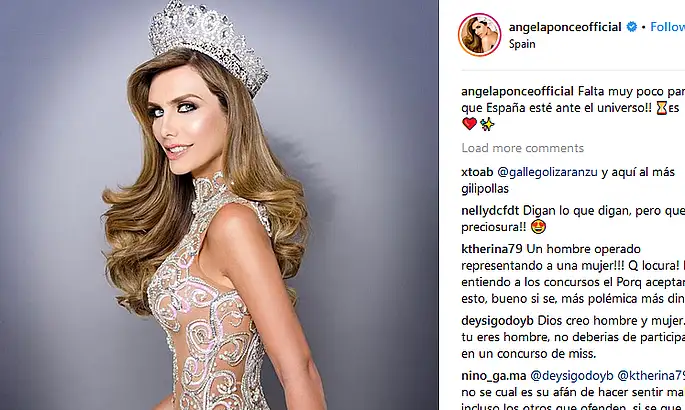Open the Spain location link

522,44
